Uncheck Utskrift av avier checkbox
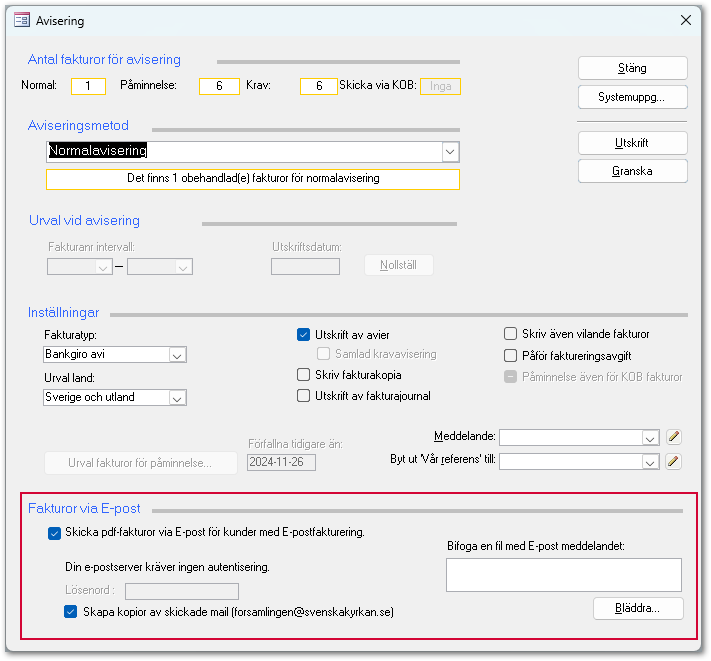Viewport: 711px width, 661px height. (x=303, y=335)
